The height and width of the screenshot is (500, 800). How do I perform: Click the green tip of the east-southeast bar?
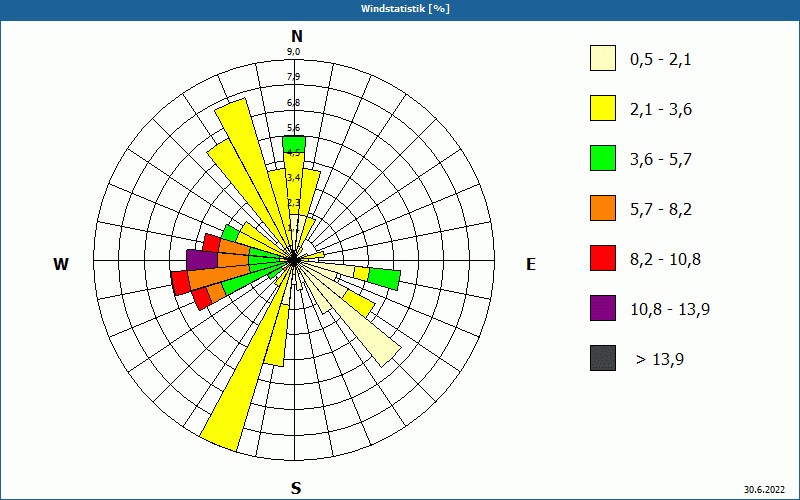(384, 278)
